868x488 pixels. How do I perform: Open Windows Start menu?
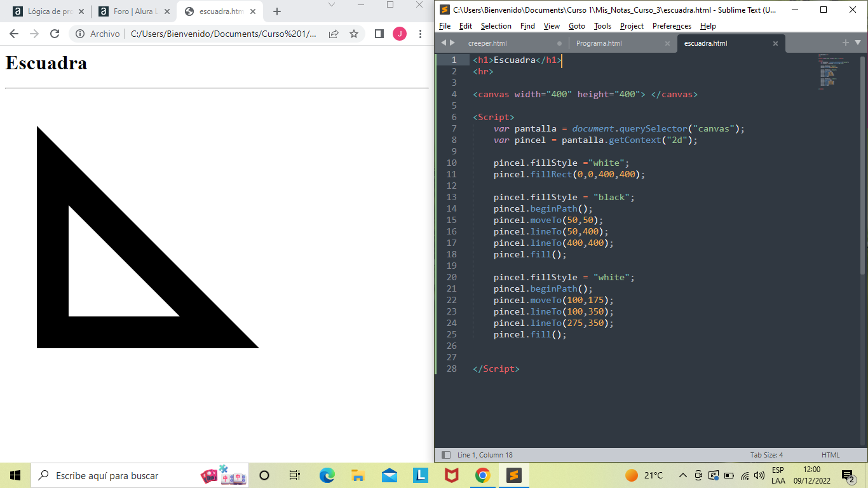tap(15, 475)
